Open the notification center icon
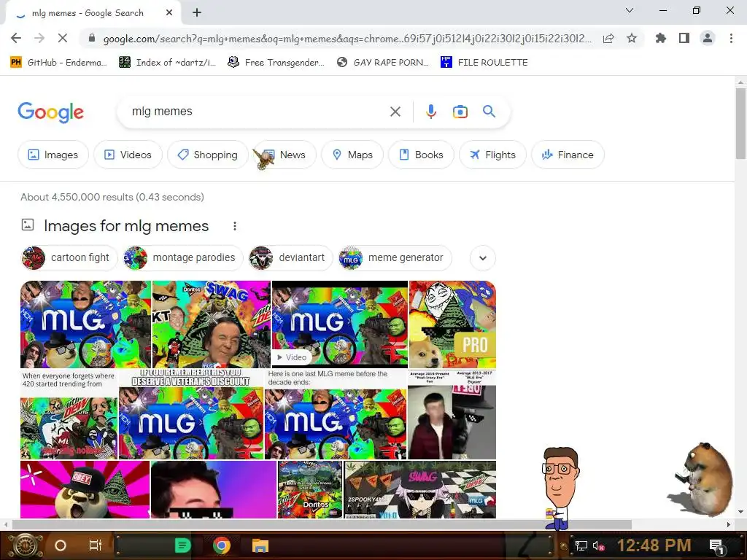Viewport: 747px width, 560px height. (x=716, y=546)
